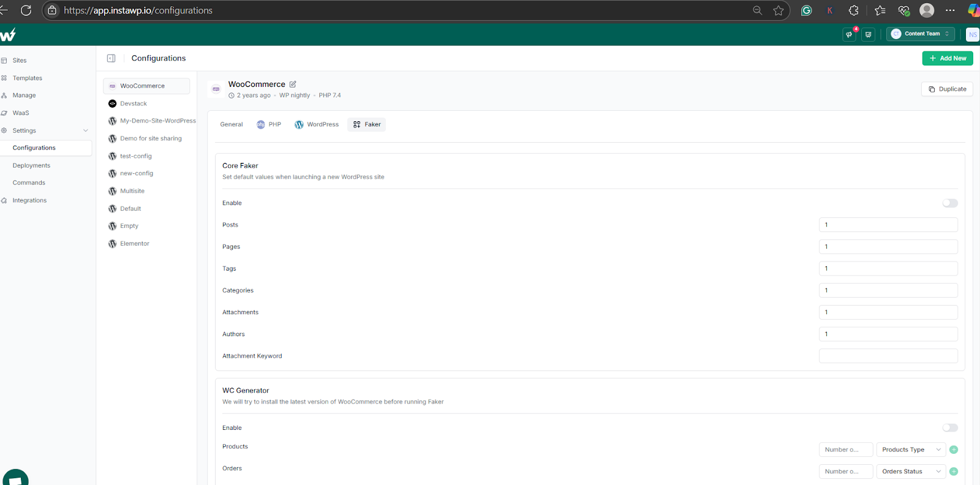
Task: Open Deployments in sidebar
Action: point(31,165)
